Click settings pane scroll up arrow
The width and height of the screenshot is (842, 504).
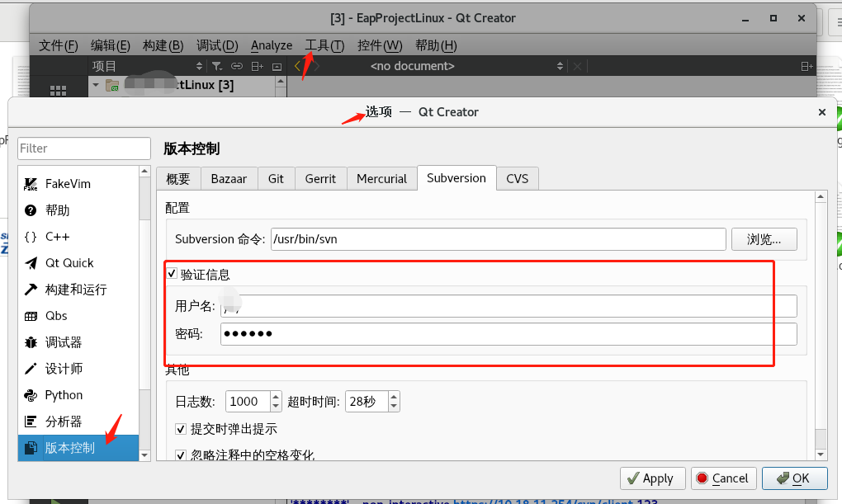(821, 197)
